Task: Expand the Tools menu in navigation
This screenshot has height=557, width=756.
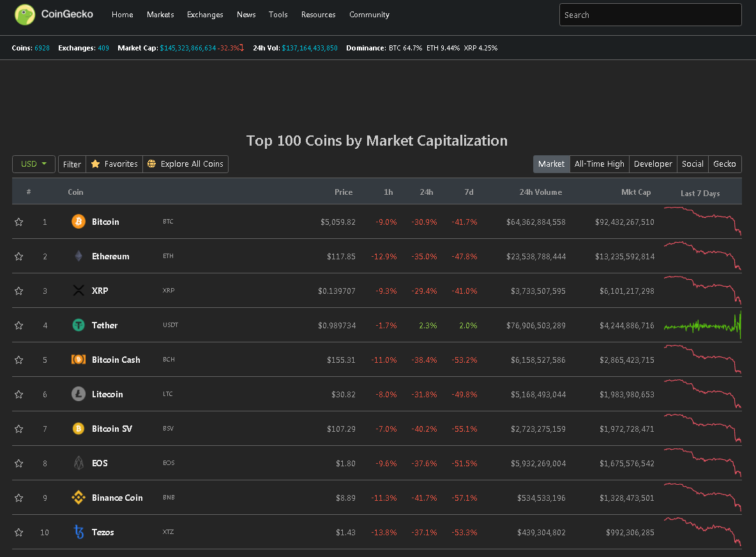Action: coord(278,15)
